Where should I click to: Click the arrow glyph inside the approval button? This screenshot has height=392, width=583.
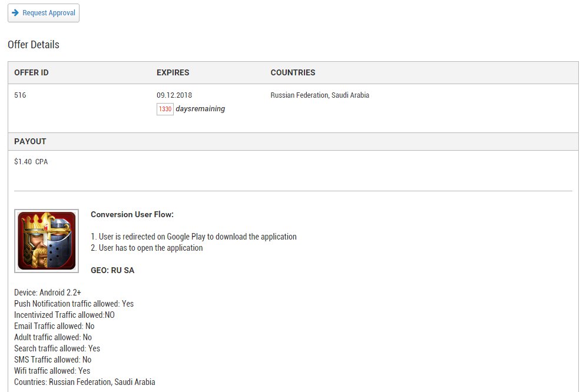14,12
